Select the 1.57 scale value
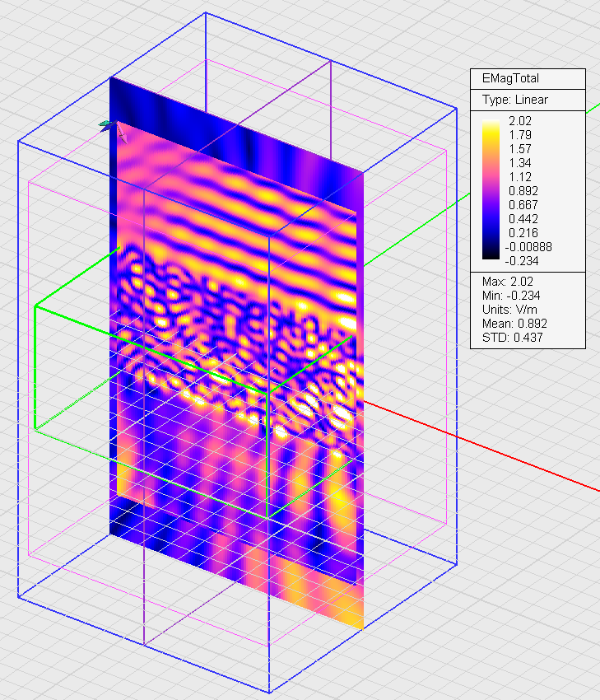The width and height of the screenshot is (600, 700). [520, 149]
